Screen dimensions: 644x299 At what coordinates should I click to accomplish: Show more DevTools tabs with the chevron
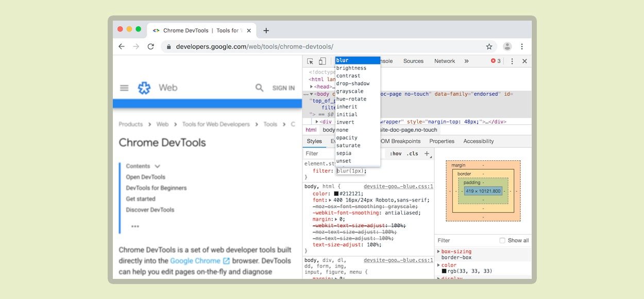[466, 61]
